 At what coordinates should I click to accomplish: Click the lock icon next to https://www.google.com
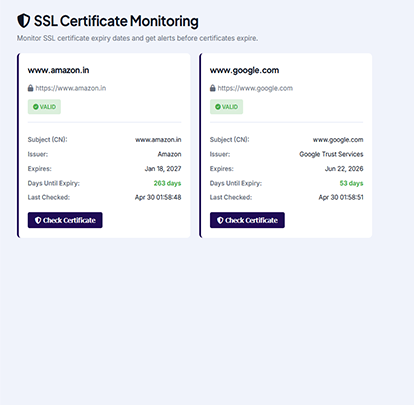(213, 88)
